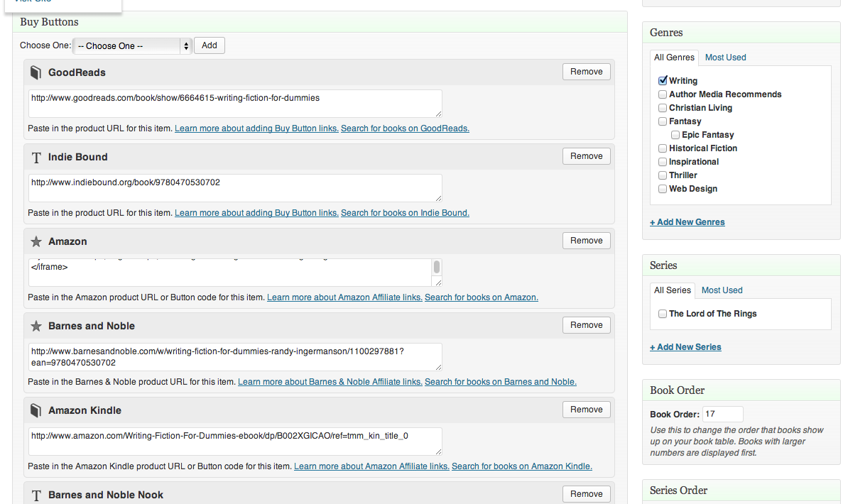Click the Barnes and Noble star icon

(36, 326)
